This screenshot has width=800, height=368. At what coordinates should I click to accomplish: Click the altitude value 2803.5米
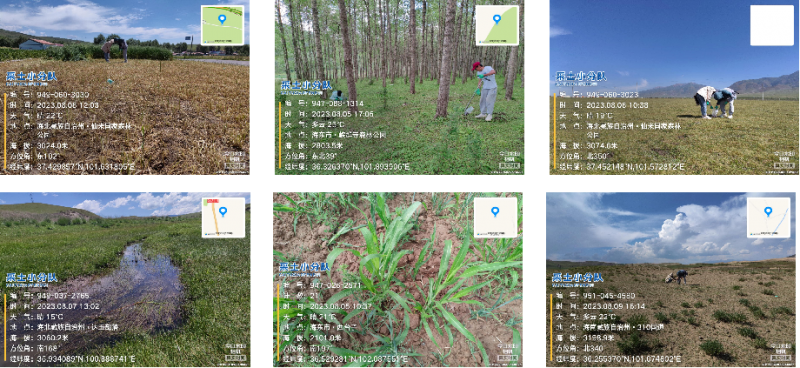click(327, 145)
